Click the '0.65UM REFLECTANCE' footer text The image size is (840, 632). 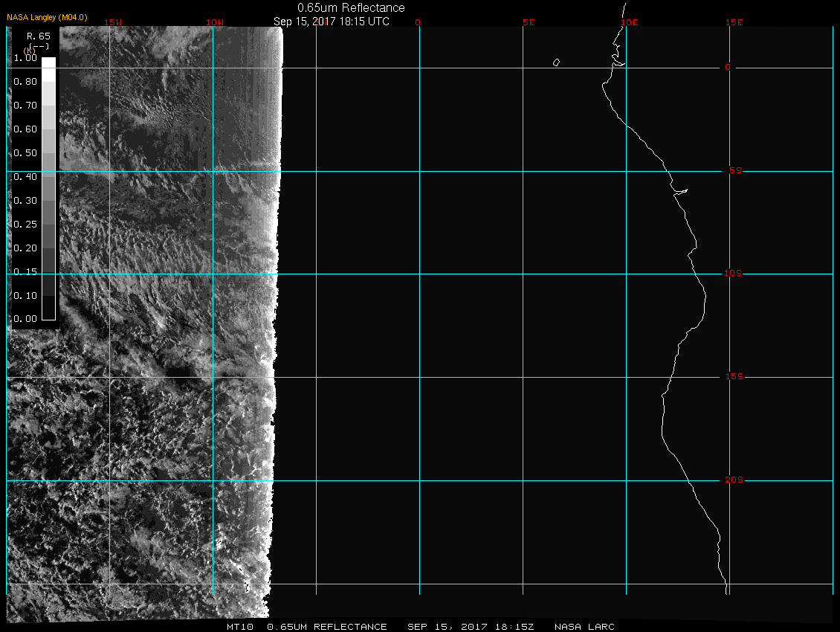[327, 627]
